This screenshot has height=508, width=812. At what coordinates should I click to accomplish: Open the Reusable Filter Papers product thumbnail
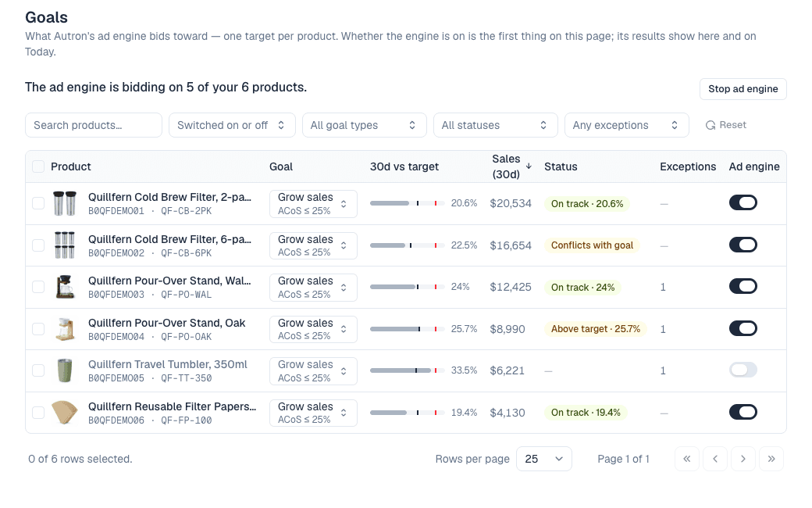coord(65,413)
